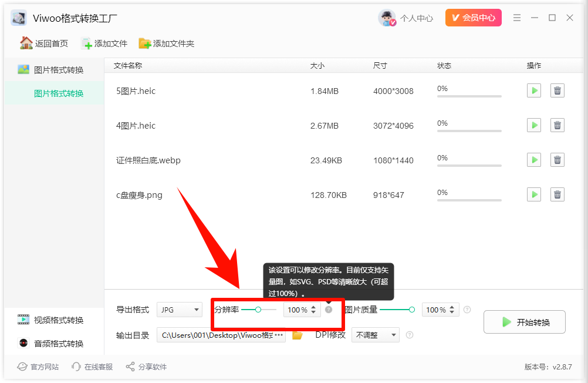The height and width of the screenshot is (383, 588).
Task: Click the DPI修改 help question mark
Action: click(410, 335)
